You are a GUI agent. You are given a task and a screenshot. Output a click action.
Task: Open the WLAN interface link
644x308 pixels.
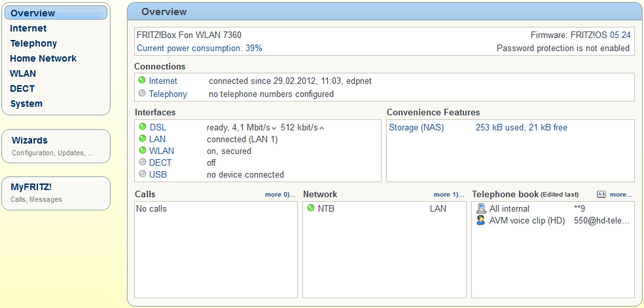tap(162, 151)
